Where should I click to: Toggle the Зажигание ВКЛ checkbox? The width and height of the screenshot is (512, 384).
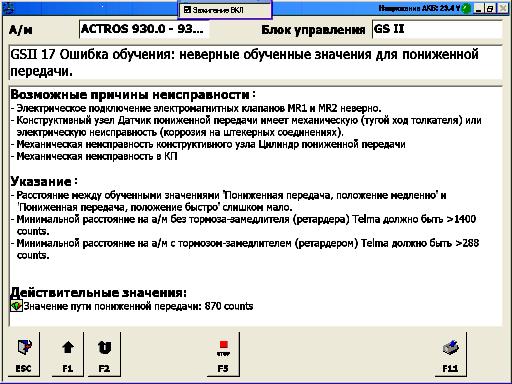pyautogui.click(x=187, y=10)
